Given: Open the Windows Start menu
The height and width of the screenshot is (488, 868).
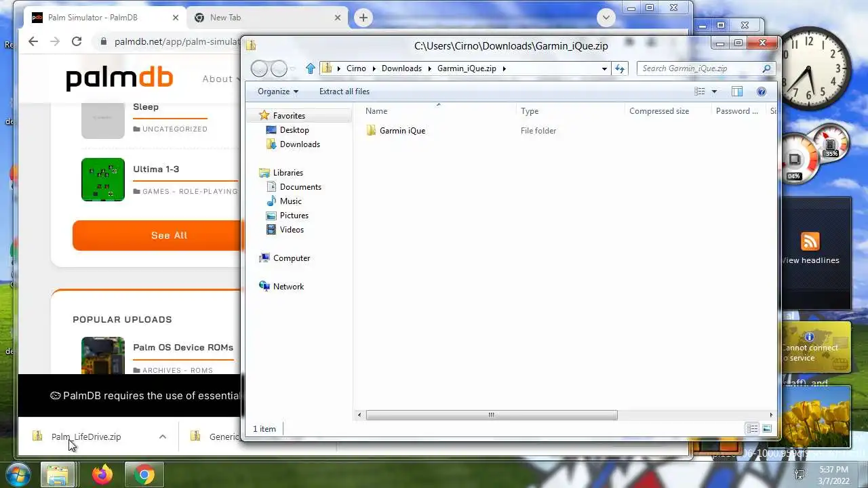Looking at the screenshot, I should coord(18,474).
